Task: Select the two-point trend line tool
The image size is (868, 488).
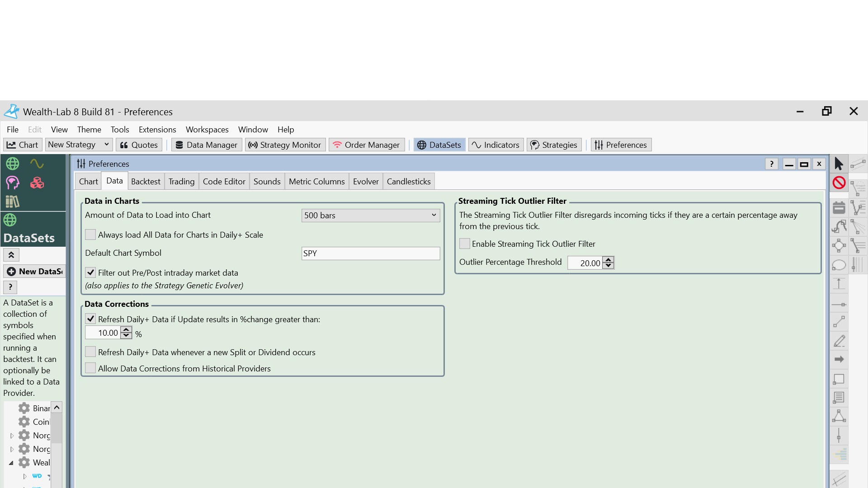Action: [839, 322]
